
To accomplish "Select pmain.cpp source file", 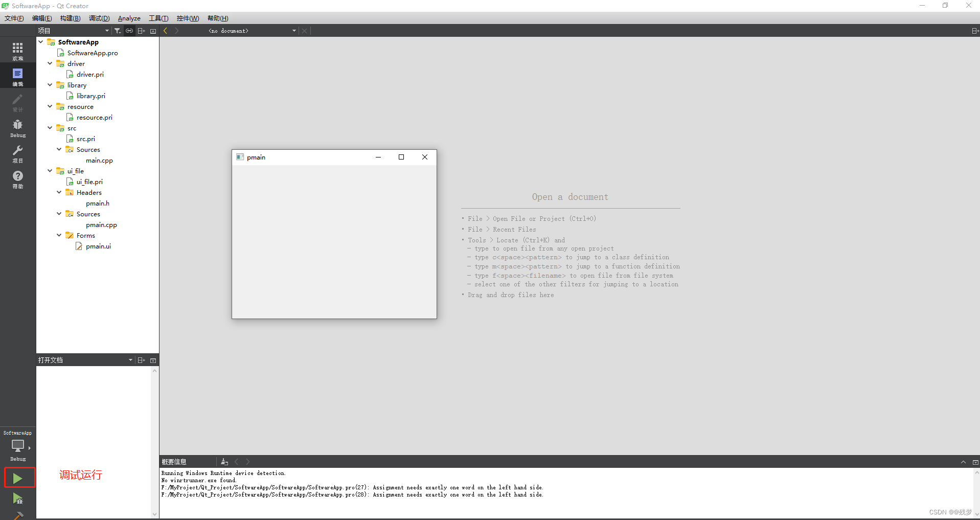I will point(101,224).
